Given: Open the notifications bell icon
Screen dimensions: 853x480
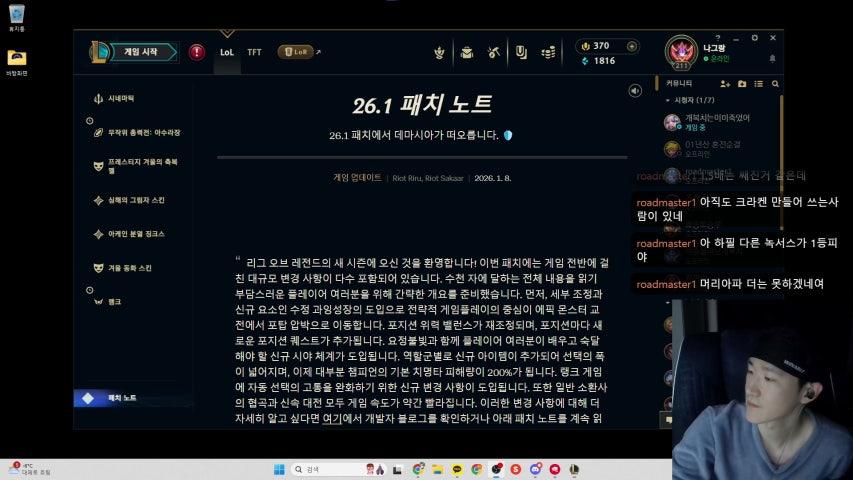Looking at the screenshot, I should (x=772, y=58).
